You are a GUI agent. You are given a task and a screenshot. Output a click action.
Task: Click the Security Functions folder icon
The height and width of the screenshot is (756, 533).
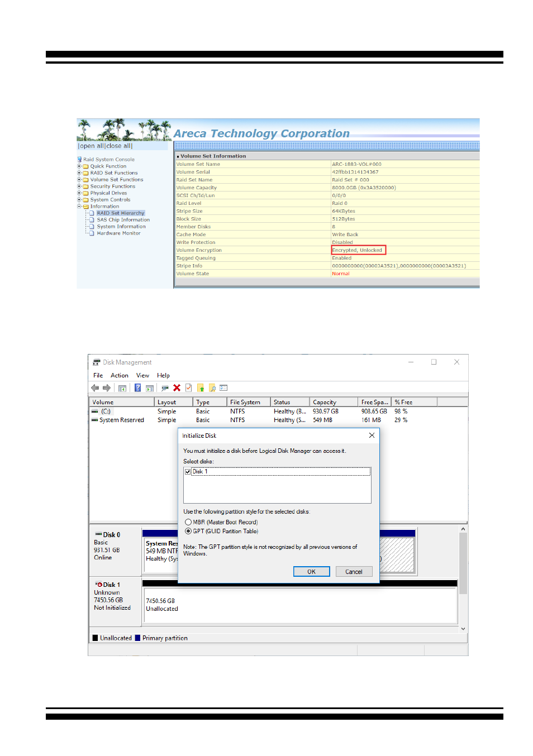(x=86, y=186)
